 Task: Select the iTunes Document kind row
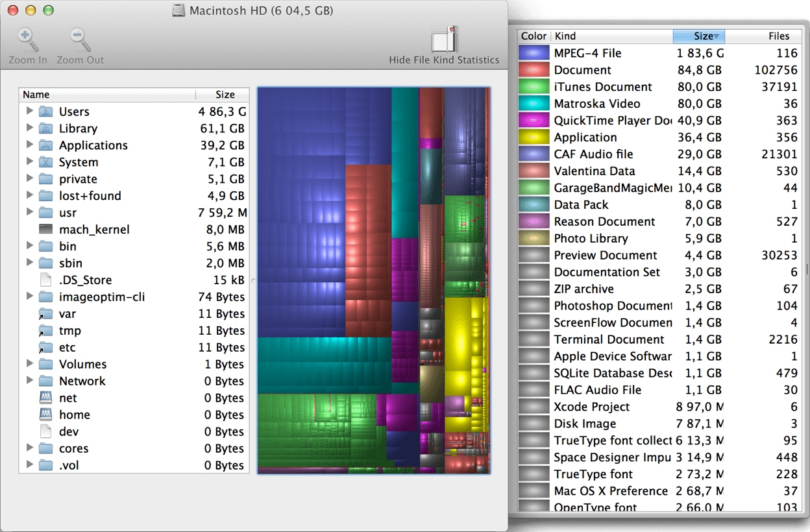click(x=659, y=87)
